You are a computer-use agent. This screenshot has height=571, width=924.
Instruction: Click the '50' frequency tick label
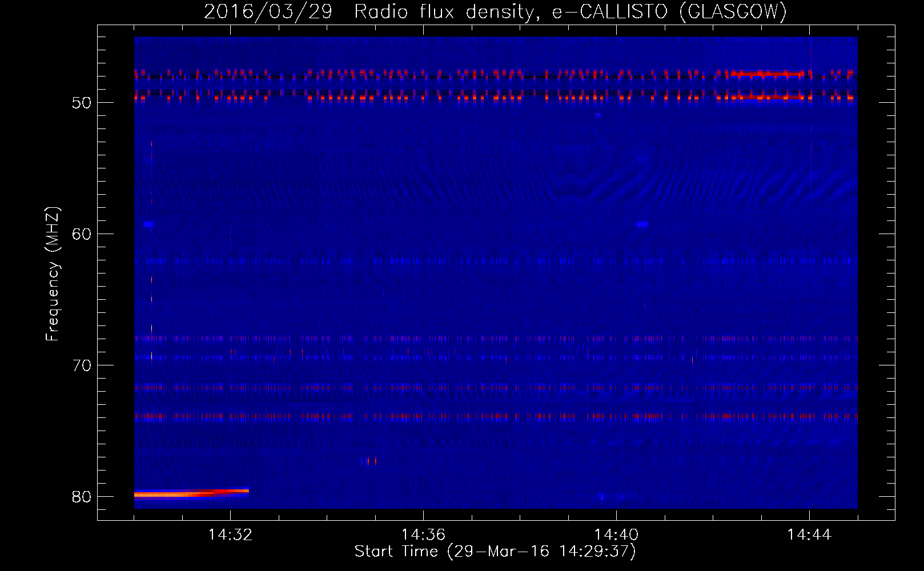(x=82, y=103)
